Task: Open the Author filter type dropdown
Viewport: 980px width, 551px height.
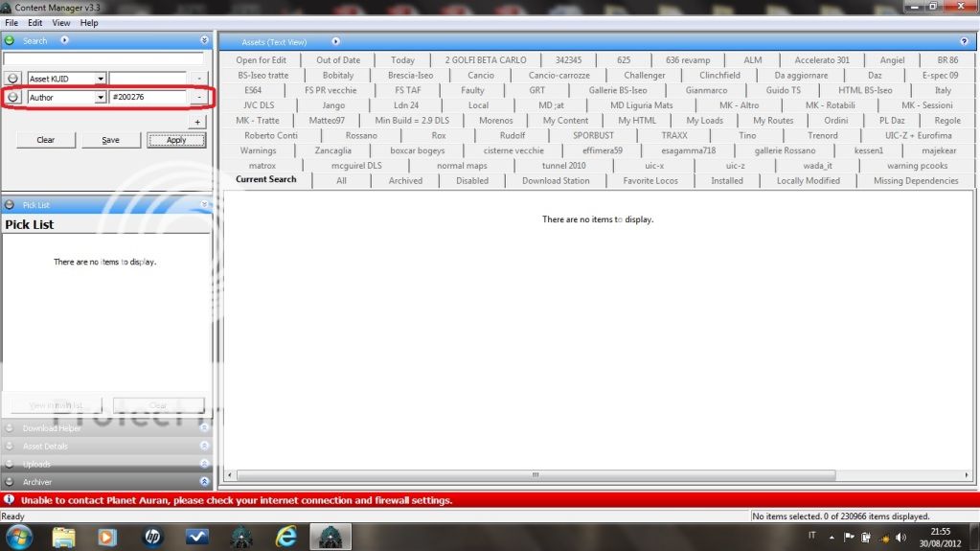Action: point(101,98)
